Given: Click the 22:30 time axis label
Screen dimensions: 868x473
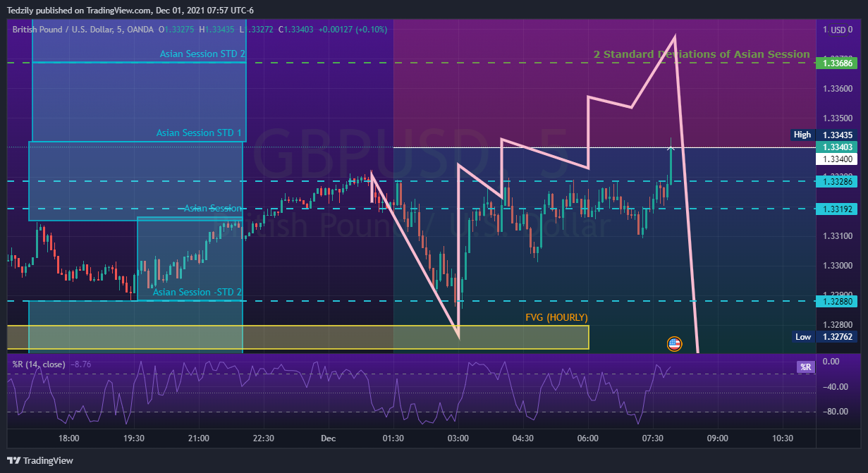Looking at the screenshot, I should (264, 438).
